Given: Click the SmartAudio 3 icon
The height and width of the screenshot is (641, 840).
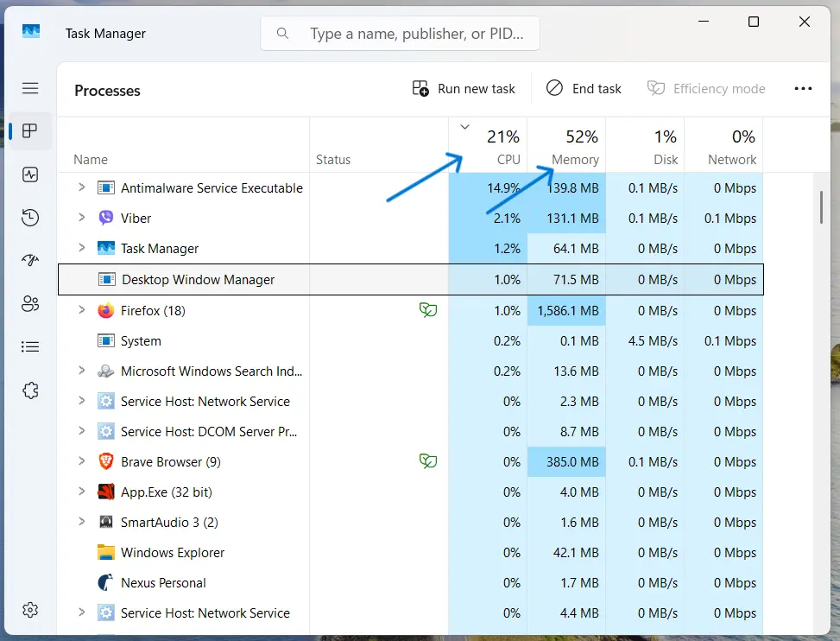Looking at the screenshot, I should click(106, 522).
